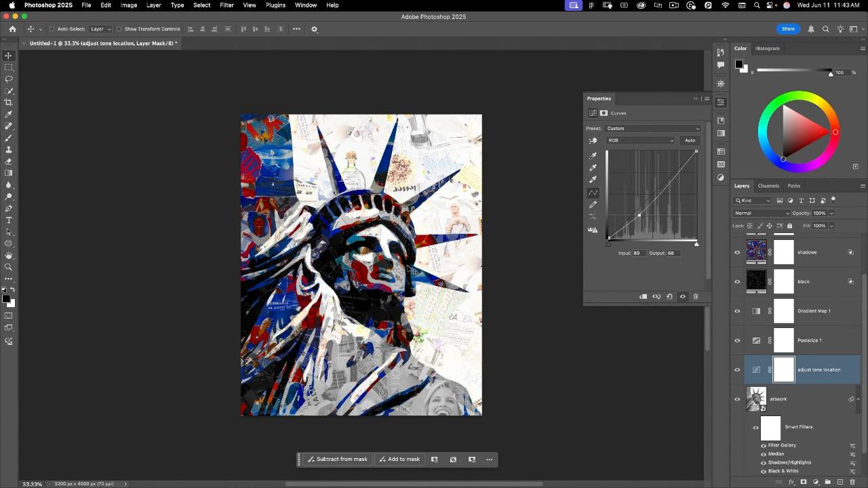This screenshot has width=868, height=488.
Task: Delete the Curves adjustment layer from Properties
Action: click(x=696, y=296)
